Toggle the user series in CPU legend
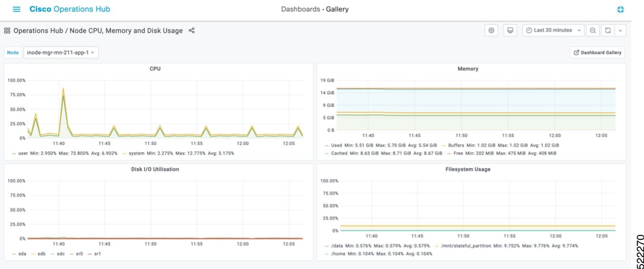Viewport: 644px width, 269px height. click(23, 153)
